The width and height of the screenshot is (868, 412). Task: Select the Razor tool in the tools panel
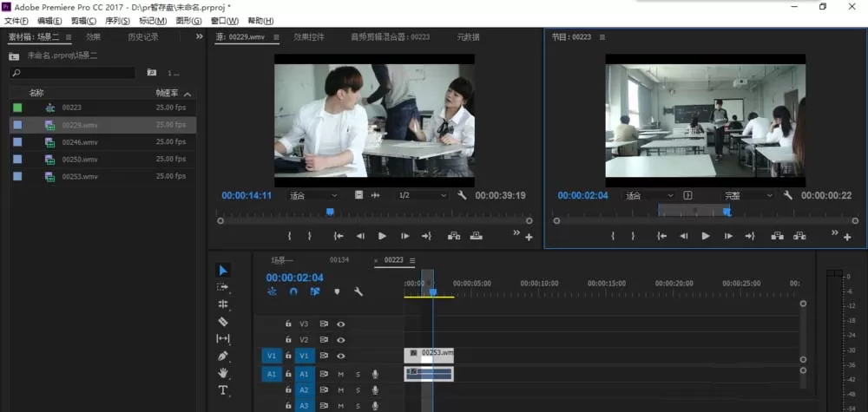pos(222,321)
